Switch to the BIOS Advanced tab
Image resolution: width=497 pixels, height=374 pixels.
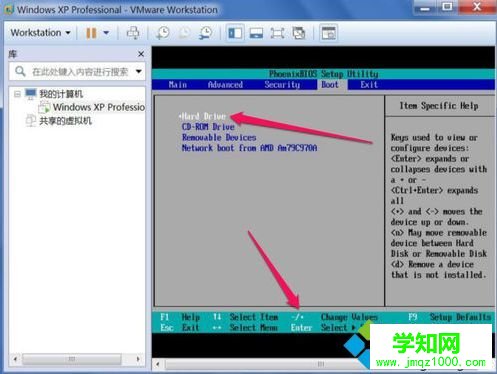pyautogui.click(x=225, y=85)
